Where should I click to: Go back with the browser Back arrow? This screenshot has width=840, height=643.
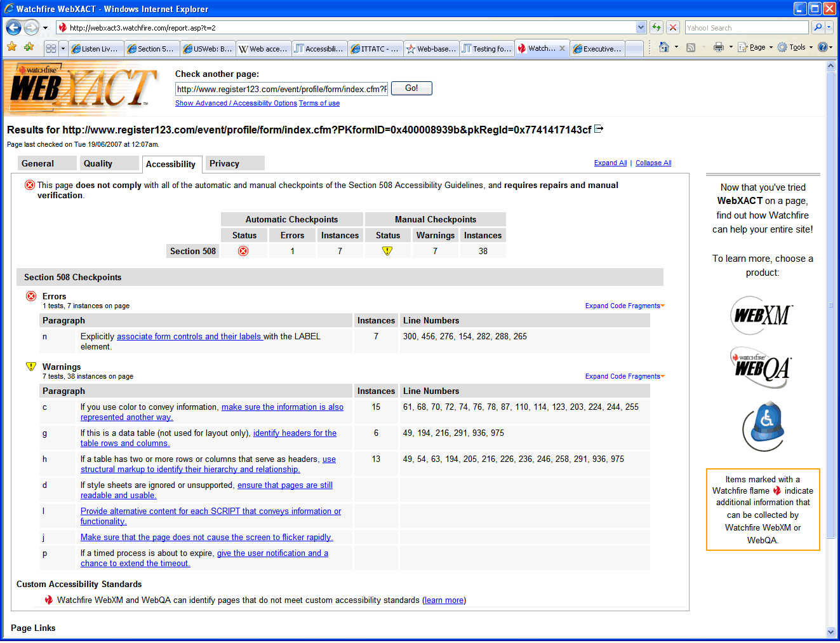click(x=13, y=27)
